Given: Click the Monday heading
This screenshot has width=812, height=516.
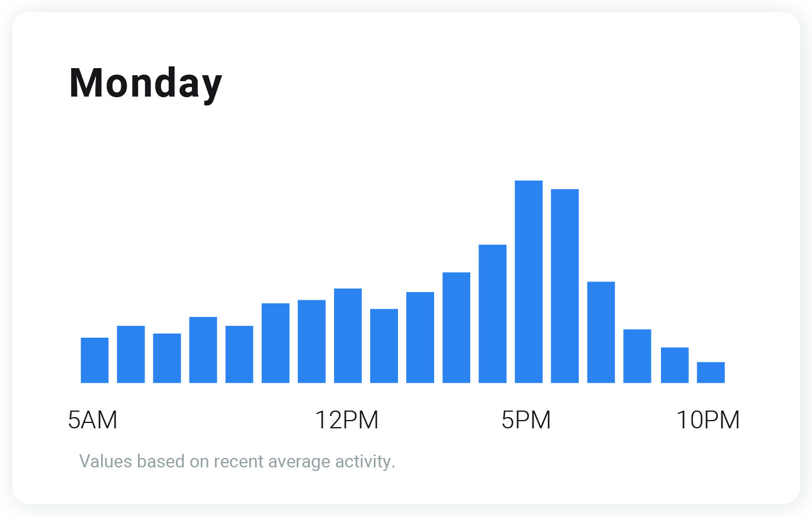Looking at the screenshot, I should [146, 84].
